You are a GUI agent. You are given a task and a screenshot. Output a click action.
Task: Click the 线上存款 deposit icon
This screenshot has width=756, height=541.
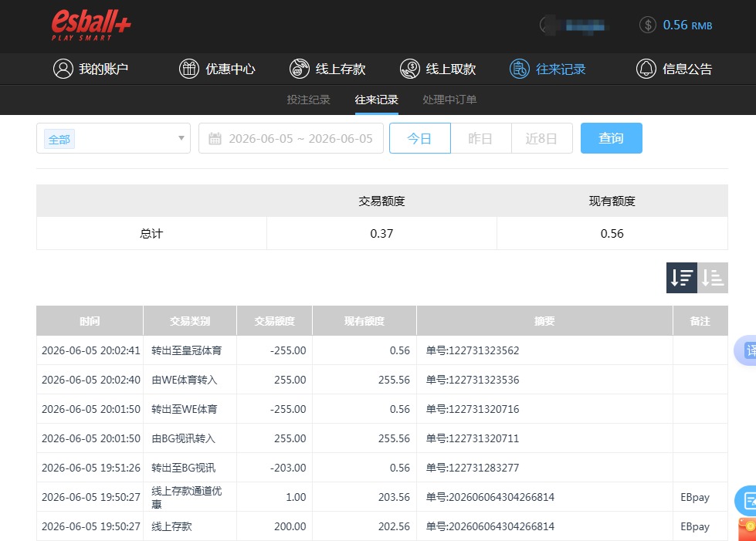(300, 69)
